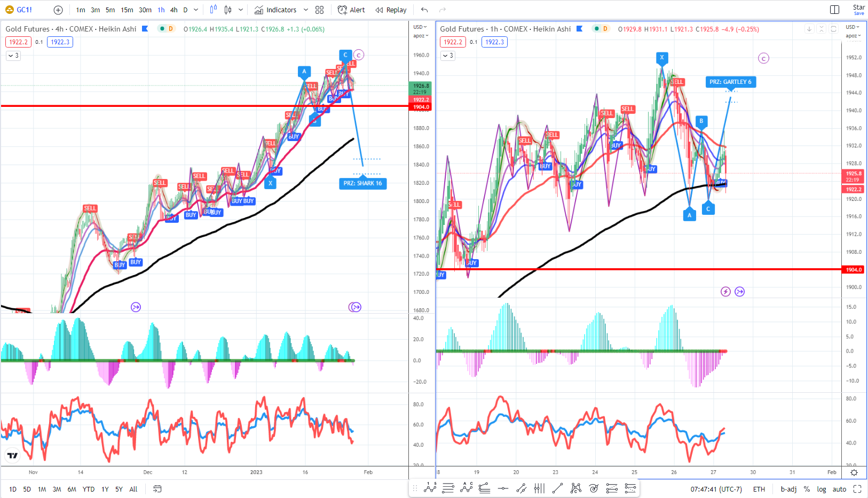Screen dimensions: 868x498
Task: Expand the chart style dropdown
Action: [241, 10]
